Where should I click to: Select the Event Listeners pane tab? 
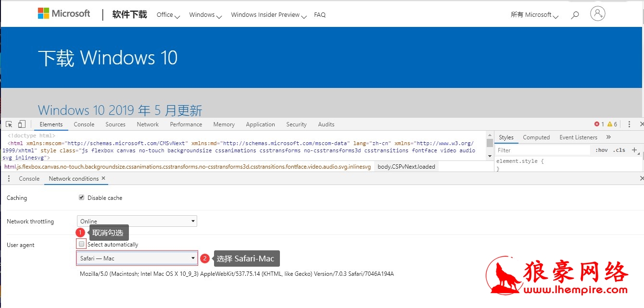(578, 137)
